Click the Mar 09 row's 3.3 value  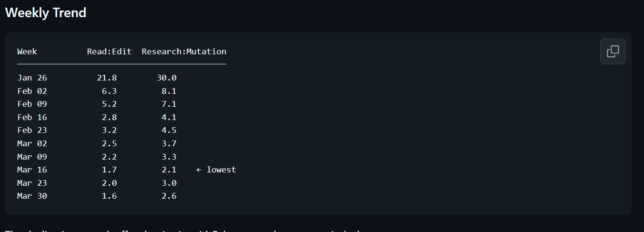[169, 157]
